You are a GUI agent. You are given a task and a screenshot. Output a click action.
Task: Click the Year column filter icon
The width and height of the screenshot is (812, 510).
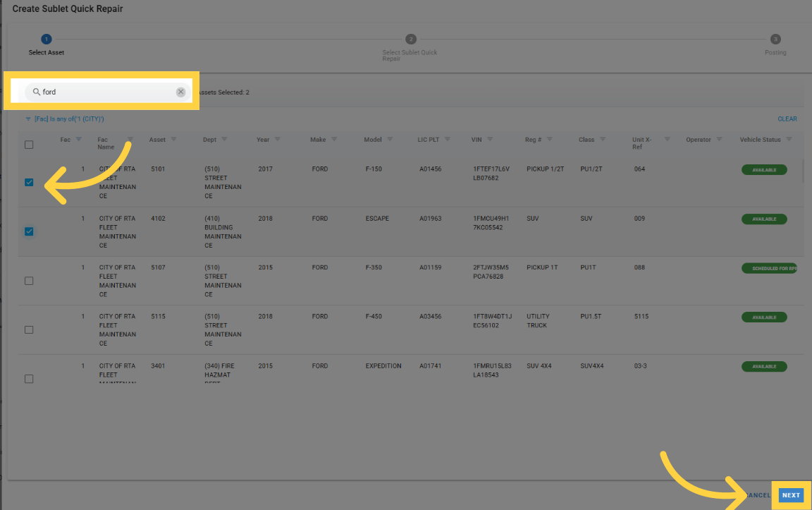point(277,140)
